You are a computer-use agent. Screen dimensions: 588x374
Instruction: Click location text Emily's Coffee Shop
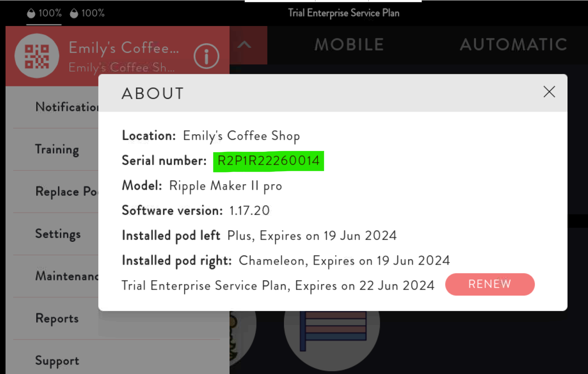point(241,136)
